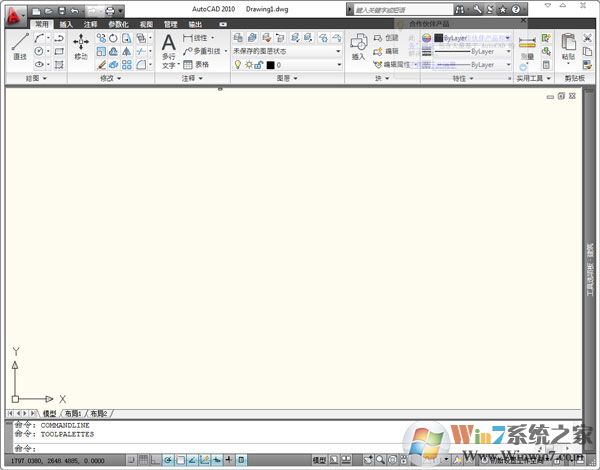This screenshot has width=600, height=470.
Task: Toggle layer Freeze sun icon
Action: tap(249, 65)
